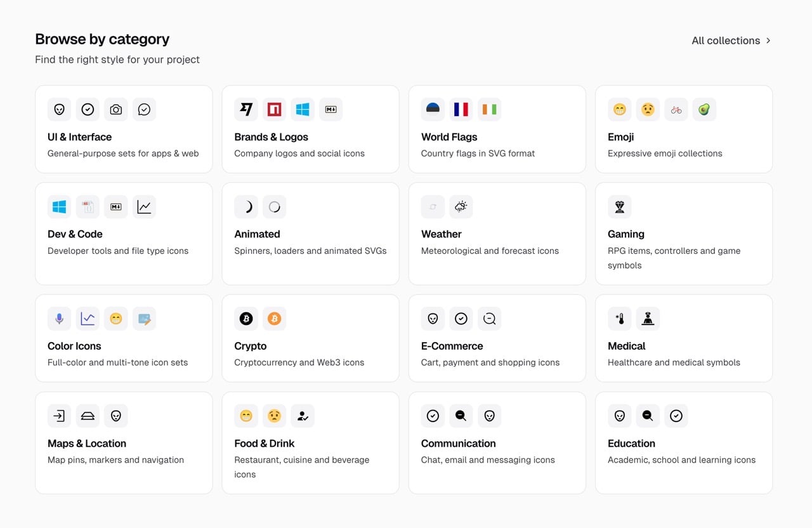Click the camera icon in UI & Interface
This screenshot has height=528, width=812.
coord(116,110)
